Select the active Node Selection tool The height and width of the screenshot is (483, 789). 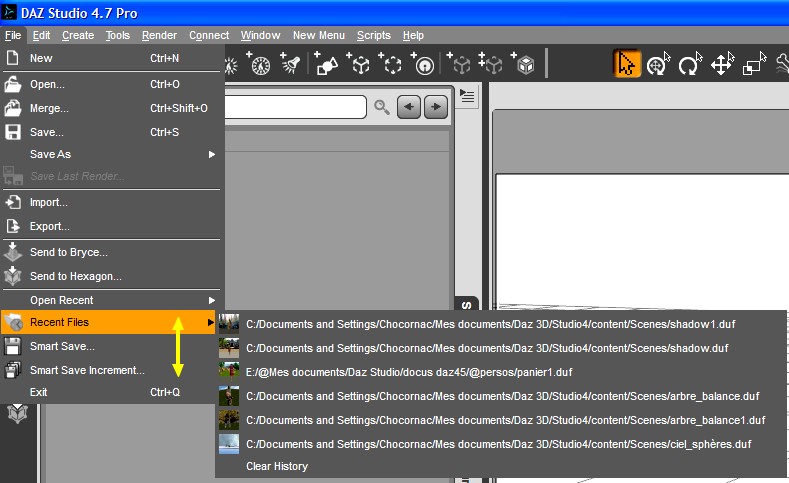pyautogui.click(x=626, y=64)
